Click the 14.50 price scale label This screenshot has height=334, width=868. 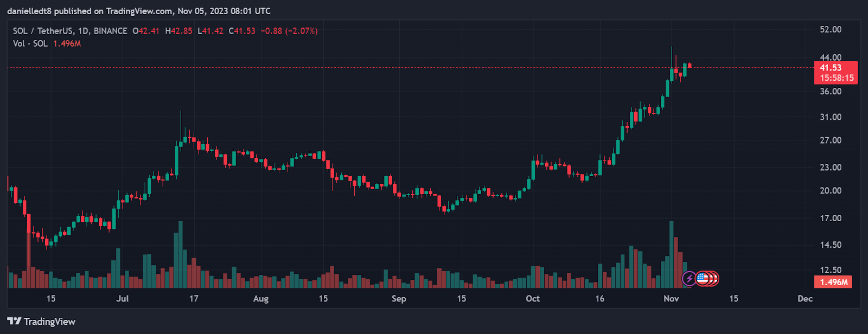point(831,245)
